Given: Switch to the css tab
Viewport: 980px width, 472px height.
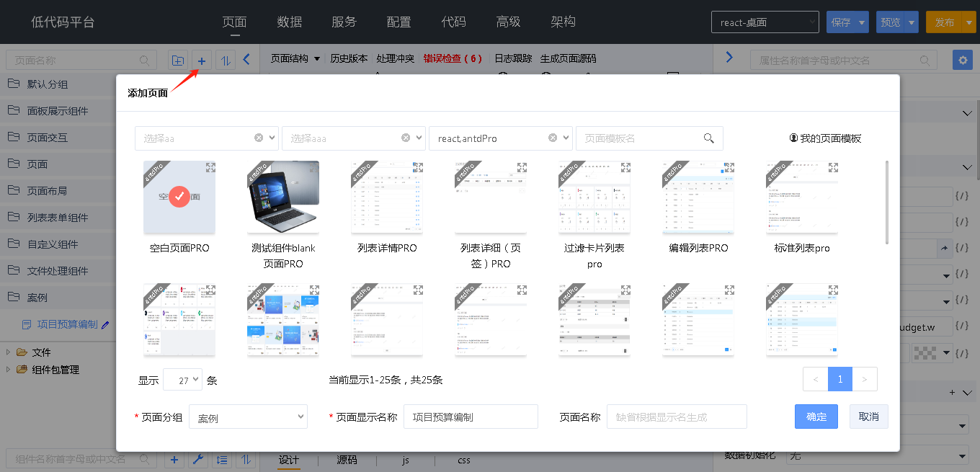Looking at the screenshot, I should tap(464, 460).
